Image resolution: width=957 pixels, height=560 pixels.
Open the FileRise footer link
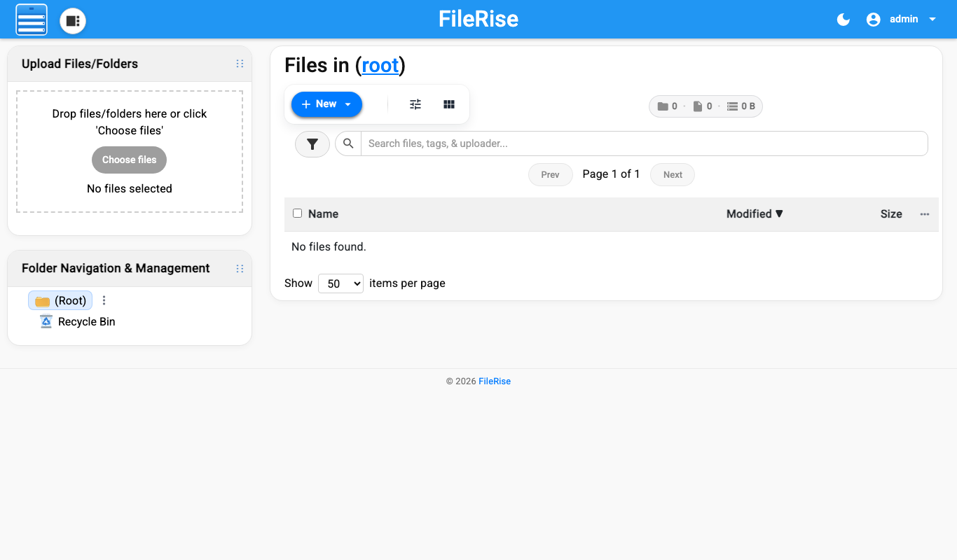click(495, 381)
